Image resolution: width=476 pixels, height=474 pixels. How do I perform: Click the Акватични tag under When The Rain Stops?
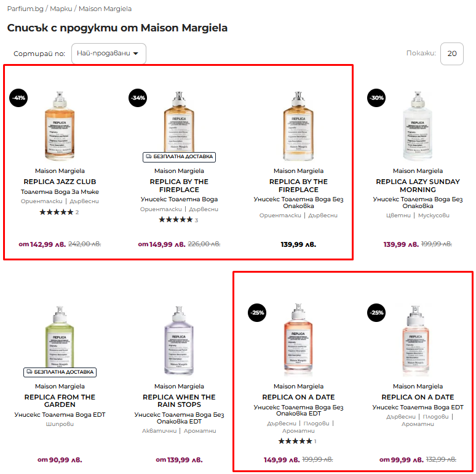[x=159, y=430]
